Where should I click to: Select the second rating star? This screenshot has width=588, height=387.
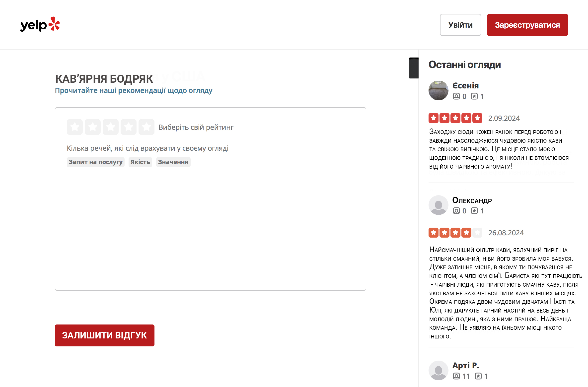click(x=93, y=127)
